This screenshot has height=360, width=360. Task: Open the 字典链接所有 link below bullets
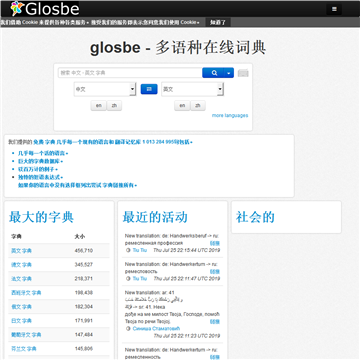118,185
